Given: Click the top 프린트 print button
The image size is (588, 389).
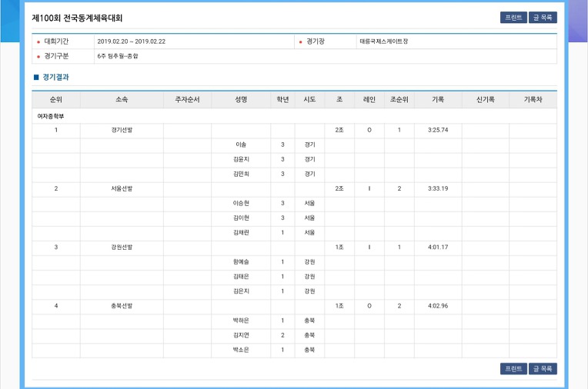Looking at the screenshot, I should point(513,18).
